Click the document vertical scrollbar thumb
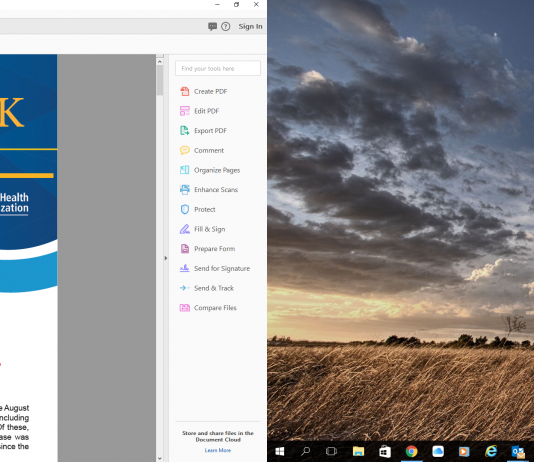The width and height of the screenshot is (534, 462). pos(160,80)
